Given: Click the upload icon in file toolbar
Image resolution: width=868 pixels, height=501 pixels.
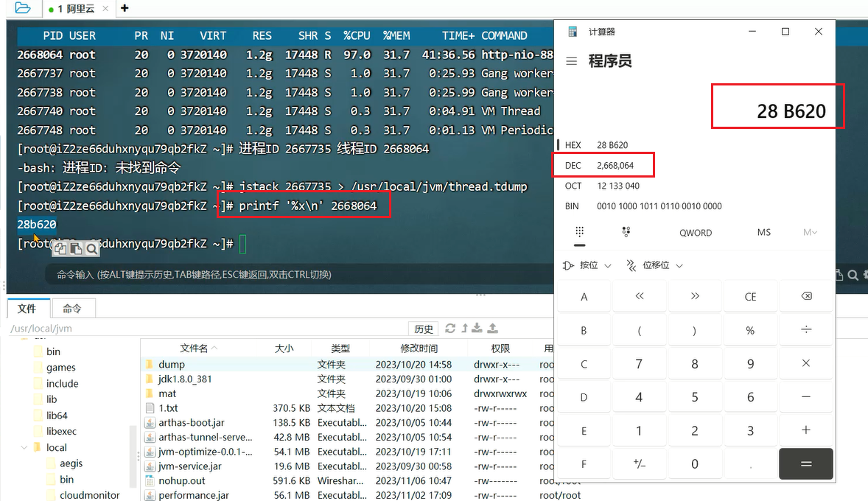Looking at the screenshot, I should pyautogui.click(x=493, y=329).
